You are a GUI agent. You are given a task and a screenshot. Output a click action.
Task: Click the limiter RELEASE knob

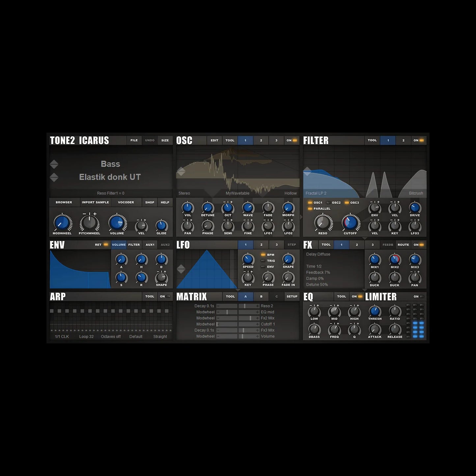point(395,329)
